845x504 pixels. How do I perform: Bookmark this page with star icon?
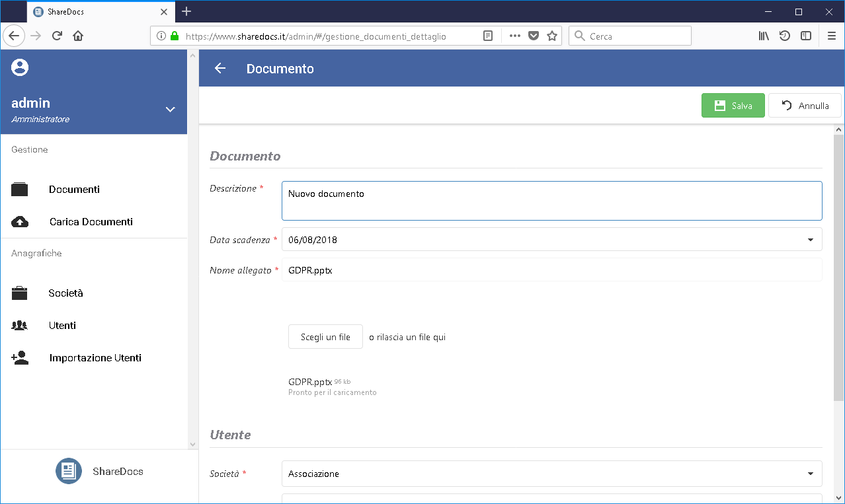pos(552,36)
